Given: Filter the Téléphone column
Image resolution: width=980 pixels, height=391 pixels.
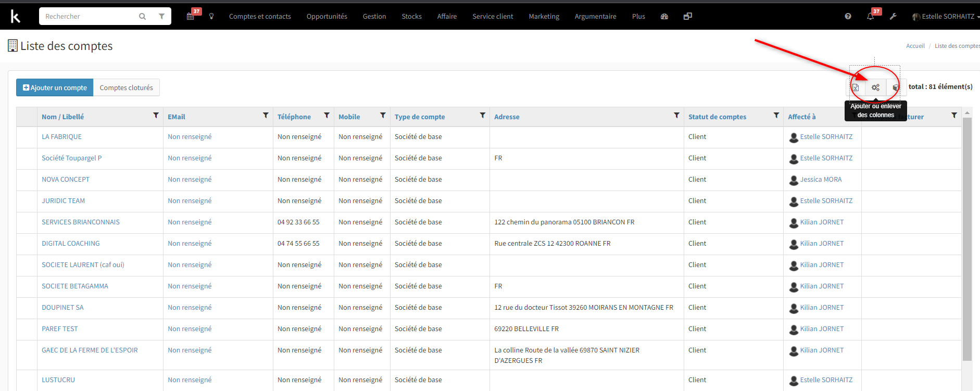Looking at the screenshot, I should tap(326, 116).
